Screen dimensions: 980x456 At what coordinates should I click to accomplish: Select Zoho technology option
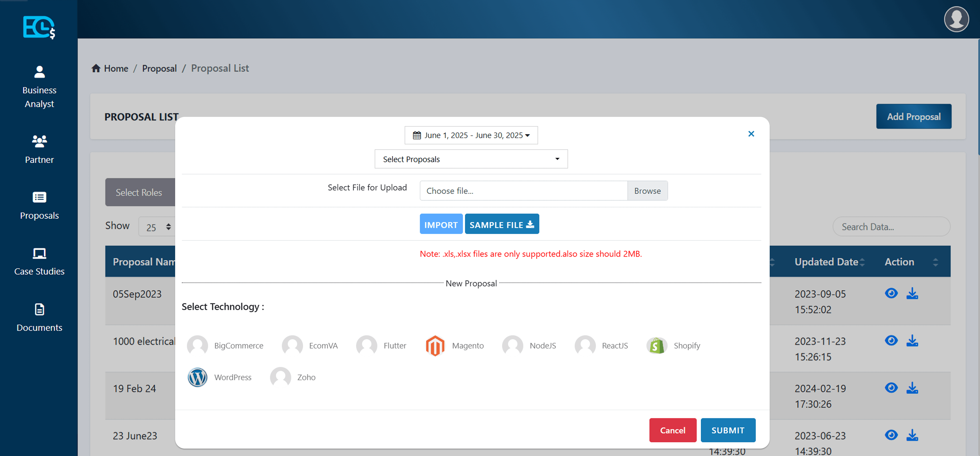(293, 377)
